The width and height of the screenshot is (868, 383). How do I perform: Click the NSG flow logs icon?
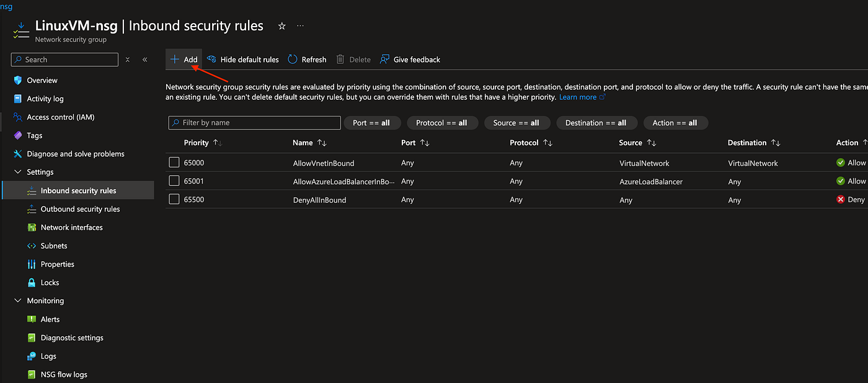[x=32, y=374]
